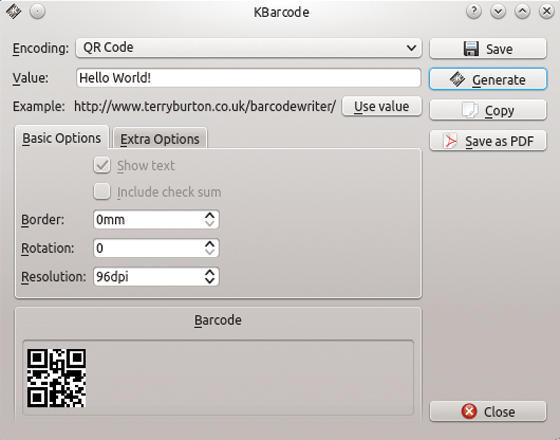
Task: Click the Generate barcode icon
Action: (457, 79)
